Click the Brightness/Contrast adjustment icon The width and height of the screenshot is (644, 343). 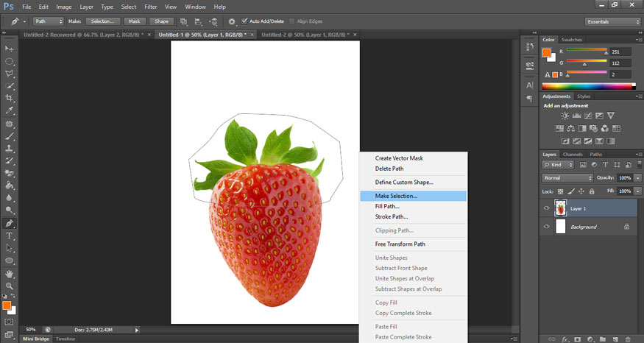[x=565, y=116]
